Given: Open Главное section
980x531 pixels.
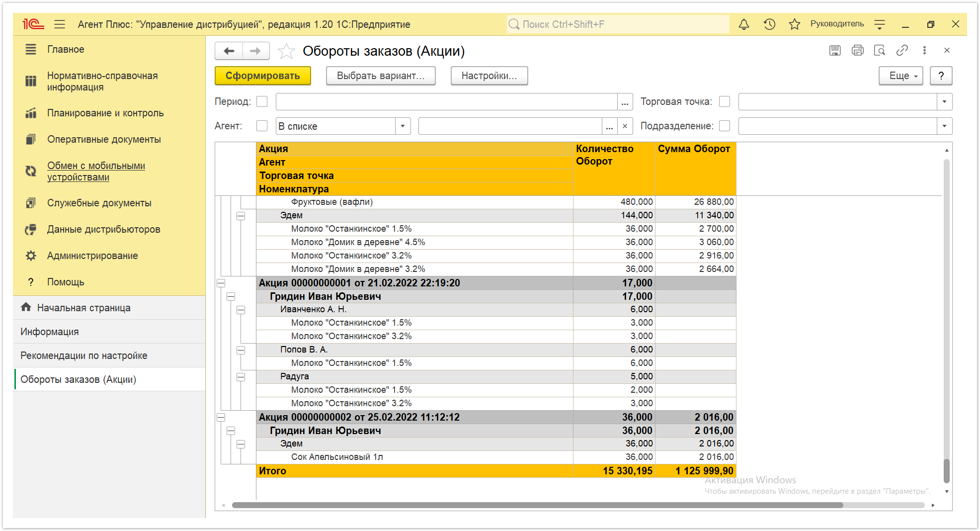Looking at the screenshot, I should pyautogui.click(x=66, y=49).
